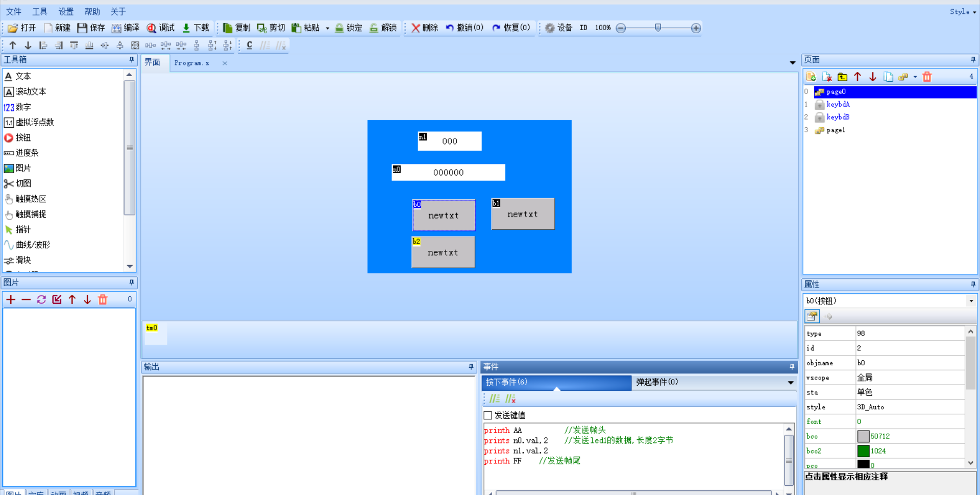Undo the last action with 撤销
Viewport: 980px width, 495px height.
pyautogui.click(x=464, y=28)
